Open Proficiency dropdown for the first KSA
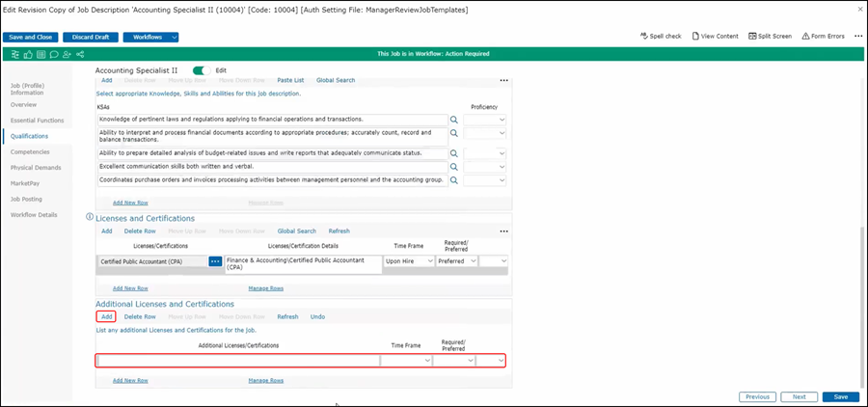 tap(485, 120)
